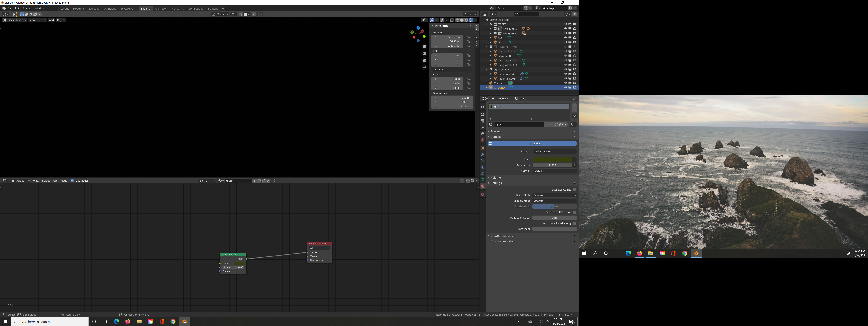Switch to the Compositing workspace tab
The image size is (868, 326).
[196, 8]
